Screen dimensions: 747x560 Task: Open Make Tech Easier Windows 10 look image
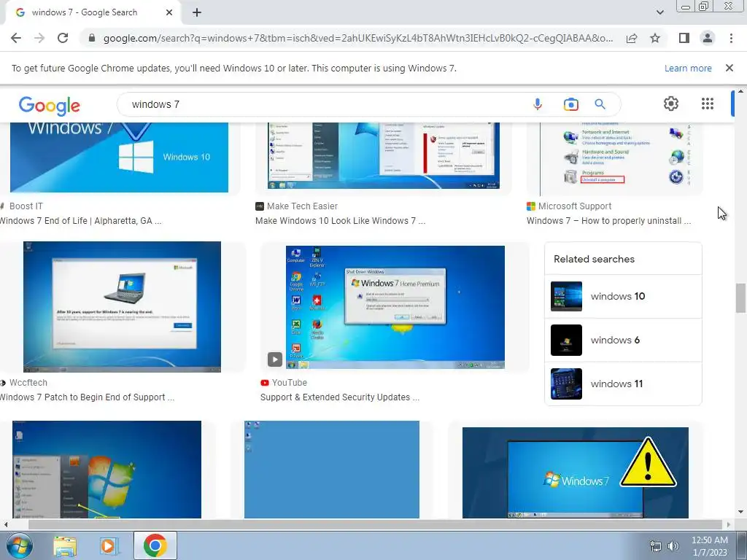tap(384, 155)
